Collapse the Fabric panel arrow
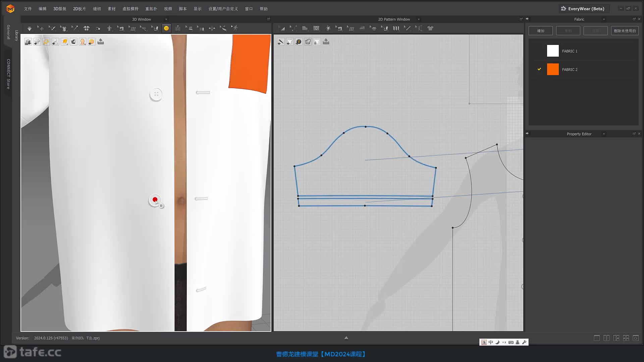This screenshot has width=644, height=362. pos(527,19)
